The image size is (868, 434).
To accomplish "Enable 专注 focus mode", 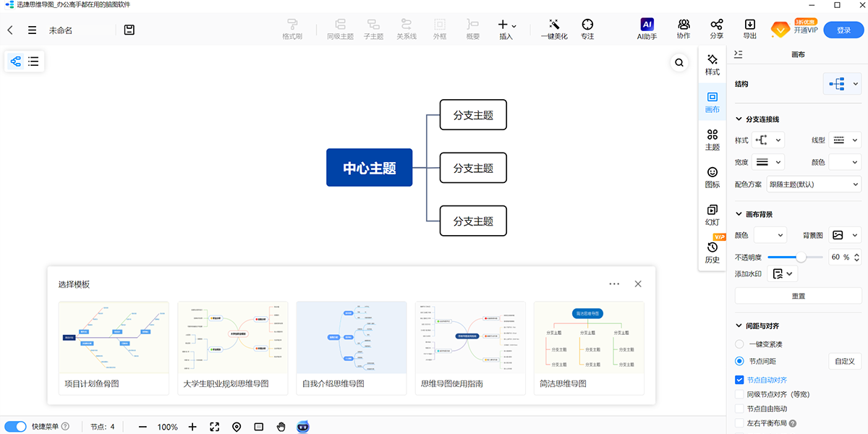I will pyautogui.click(x=587, y=29).
